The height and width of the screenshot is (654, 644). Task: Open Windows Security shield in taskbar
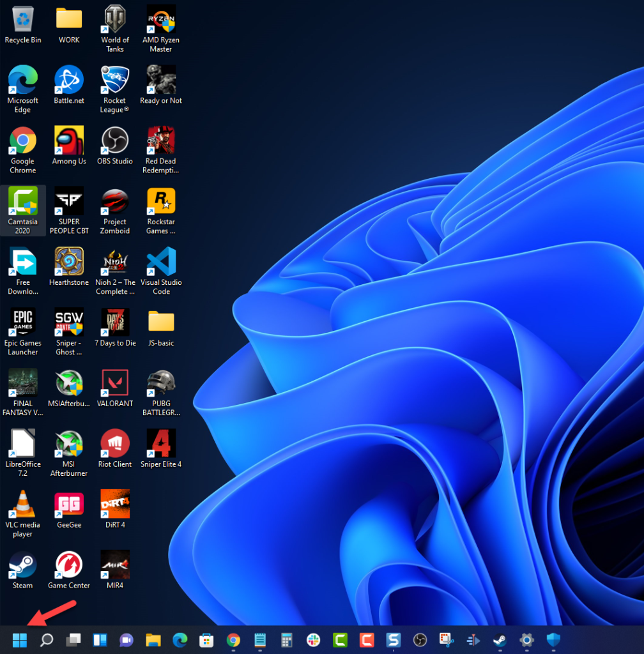pos(553,639)
